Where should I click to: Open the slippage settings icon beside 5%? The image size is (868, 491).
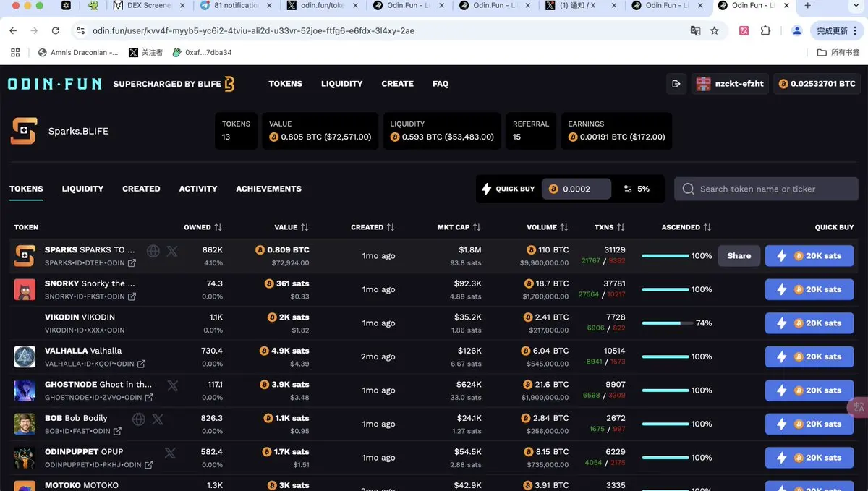[x=628, y=189]
